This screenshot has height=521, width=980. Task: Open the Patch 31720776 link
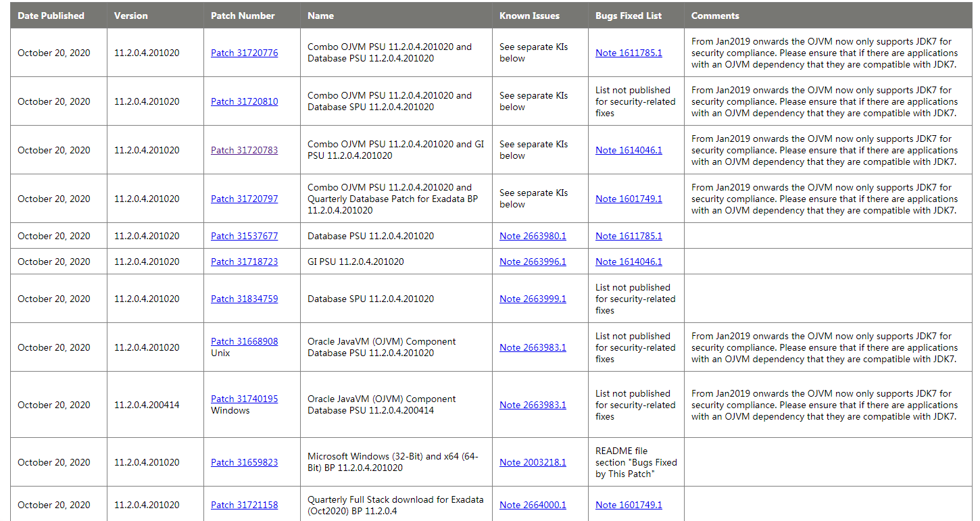click(x=244, y=53)
